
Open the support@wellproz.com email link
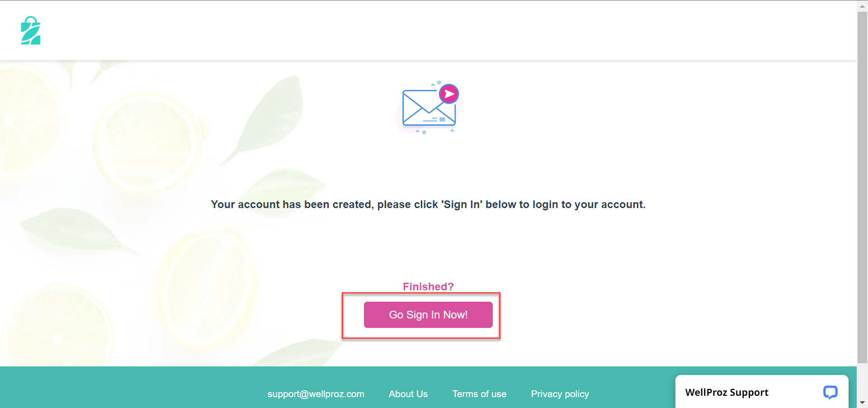click(x=316, y=394)
